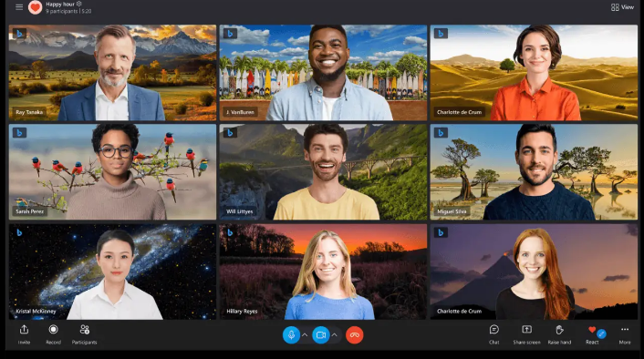Mute the microphone

coord(291,335)
